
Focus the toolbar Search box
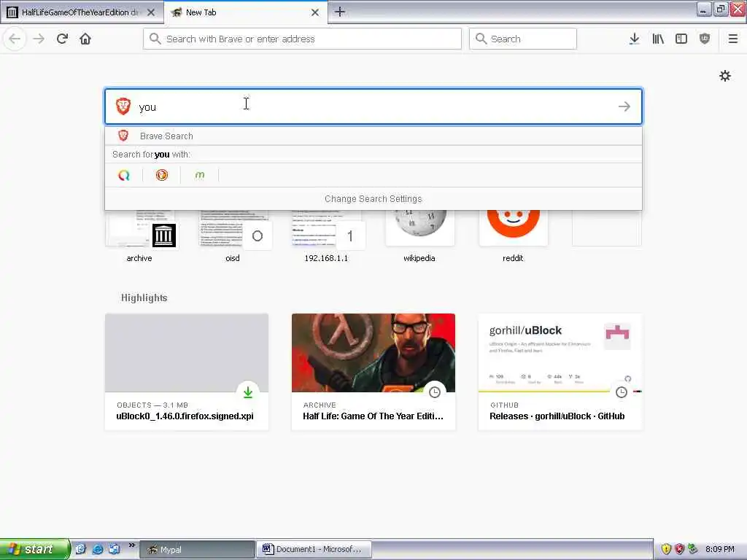click(522, 39)
